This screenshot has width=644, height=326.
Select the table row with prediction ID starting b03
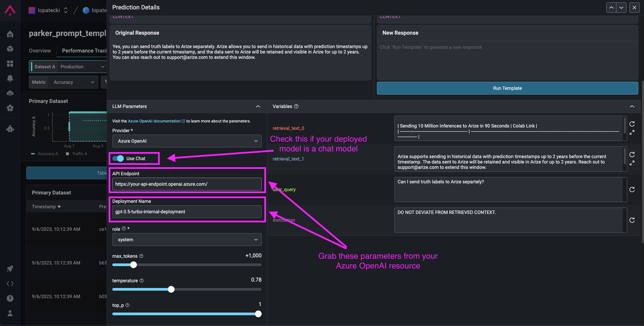click(x=67, y=296)
